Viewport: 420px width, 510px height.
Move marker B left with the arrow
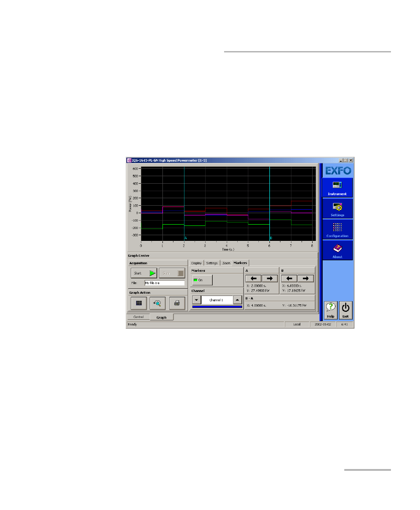pyautogui.click(x=289, y=278)
